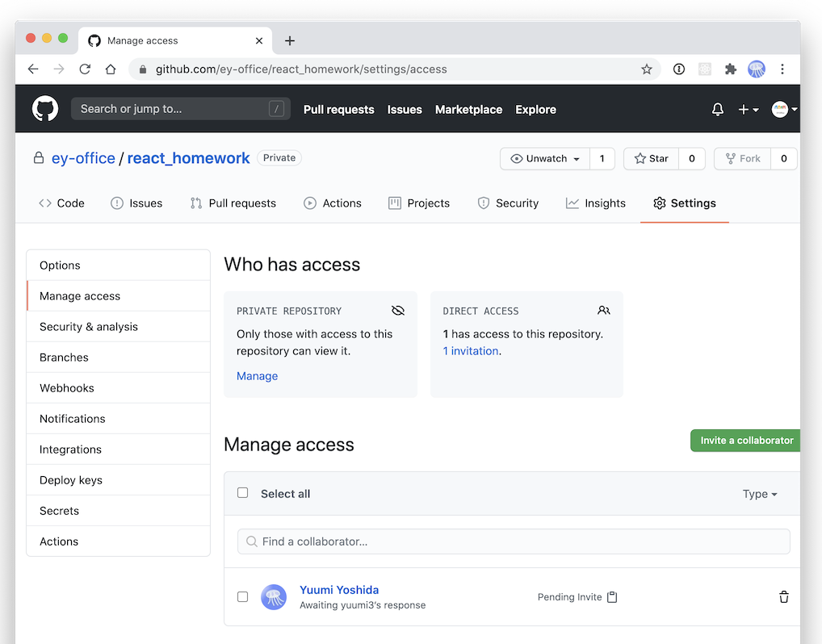Click the password manager extension icon
The height and width of the screenshot is (644, 822).
679,69
